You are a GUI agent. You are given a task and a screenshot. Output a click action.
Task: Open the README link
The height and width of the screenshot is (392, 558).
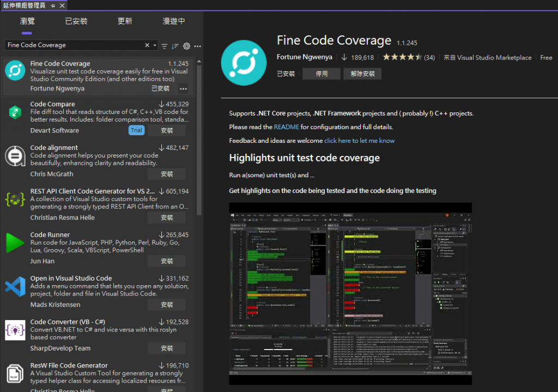pos(287,127)
